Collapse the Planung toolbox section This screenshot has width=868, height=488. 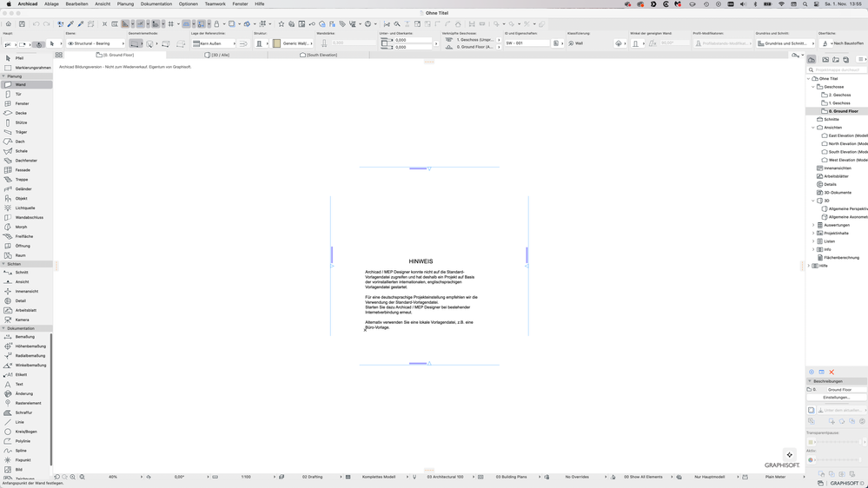pos(3,76)
